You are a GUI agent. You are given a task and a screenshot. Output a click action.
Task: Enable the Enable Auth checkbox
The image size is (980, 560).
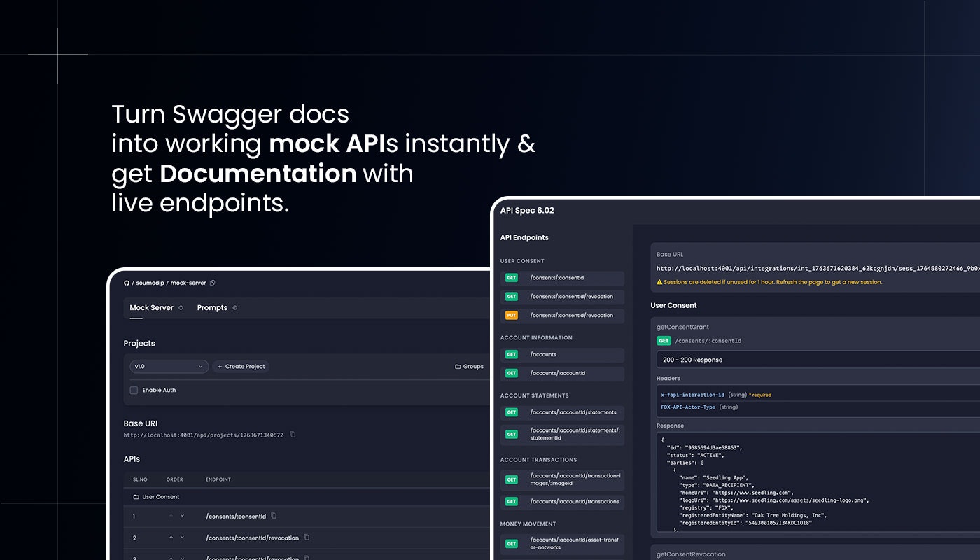134,390
